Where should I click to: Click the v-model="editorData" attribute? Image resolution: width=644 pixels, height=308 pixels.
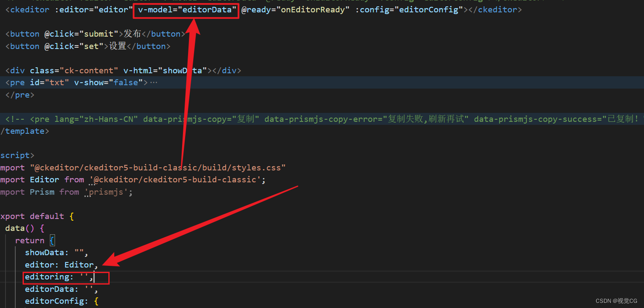187,10
